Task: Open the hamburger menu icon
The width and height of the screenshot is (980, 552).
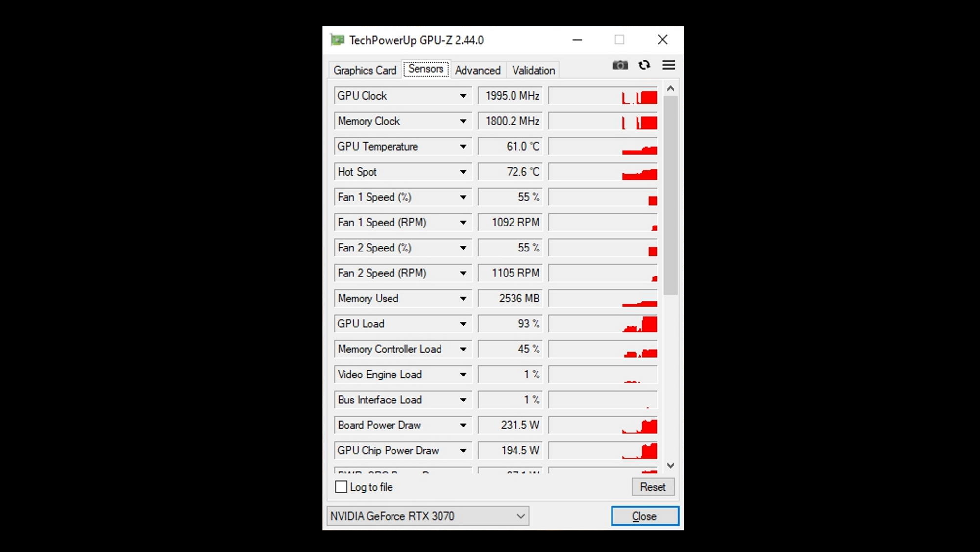Action: [669, 65]
